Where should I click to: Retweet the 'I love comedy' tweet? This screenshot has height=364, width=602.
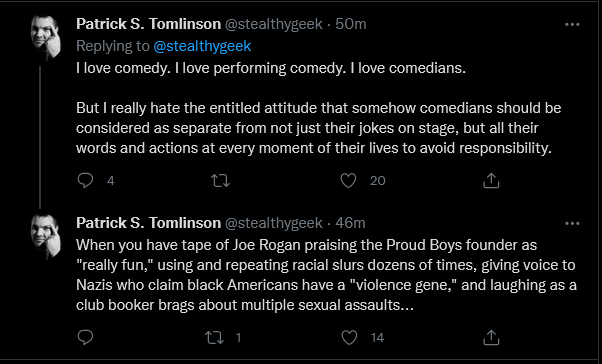pos(221,180)
